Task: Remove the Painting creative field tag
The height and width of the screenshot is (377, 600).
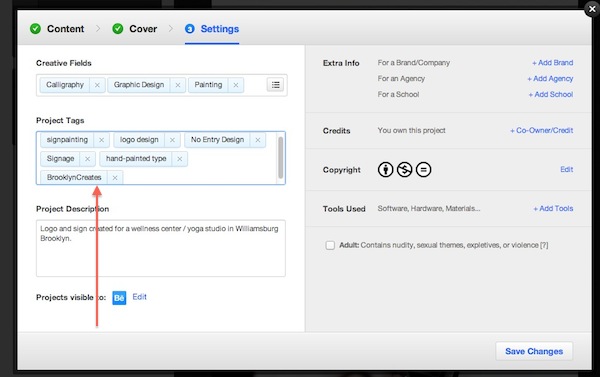Action: coord(236,85)
